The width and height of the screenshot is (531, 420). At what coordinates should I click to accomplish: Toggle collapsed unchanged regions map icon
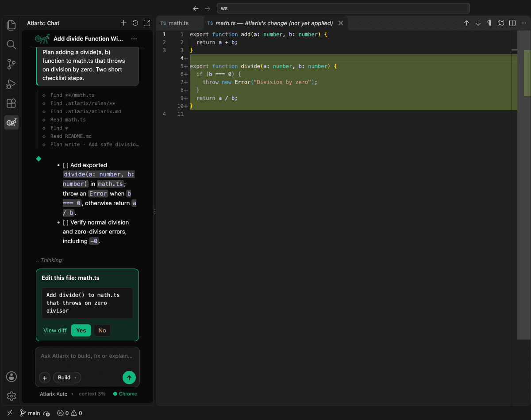[501, 23]
